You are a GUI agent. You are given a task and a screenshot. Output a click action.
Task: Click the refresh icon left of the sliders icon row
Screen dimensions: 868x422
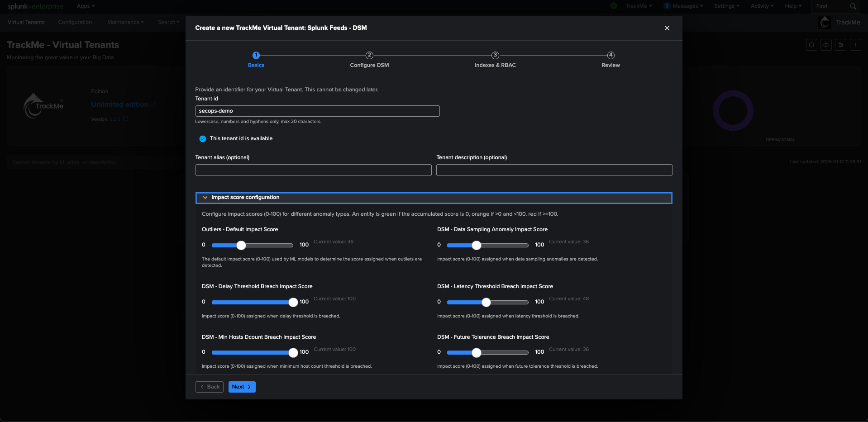click(811, 45)
